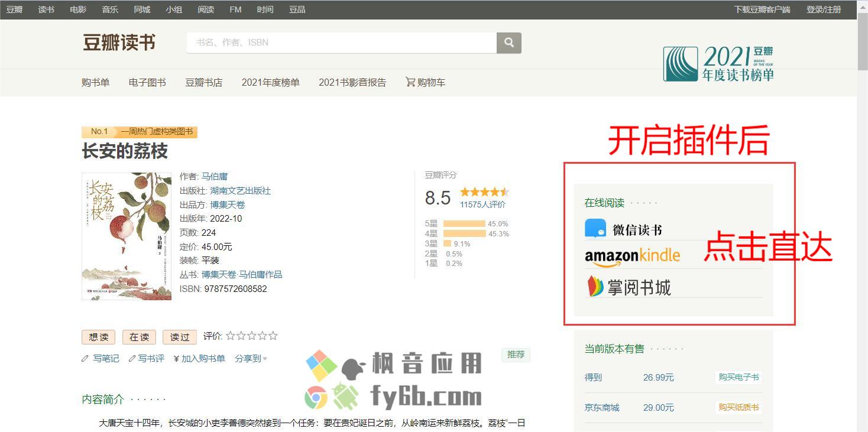Click the 3星 rating bar
This screenshot has height=432, width=868.
[x=448, y=243]
